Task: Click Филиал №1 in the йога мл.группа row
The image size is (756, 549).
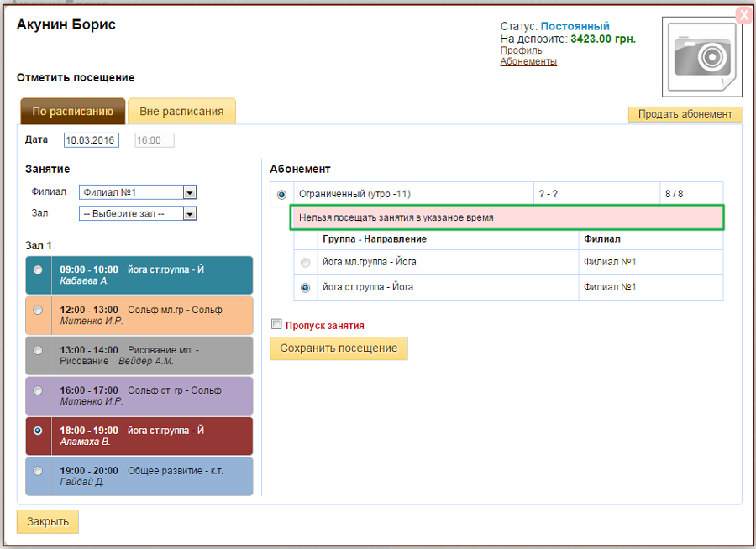Action: click(610, 262)
